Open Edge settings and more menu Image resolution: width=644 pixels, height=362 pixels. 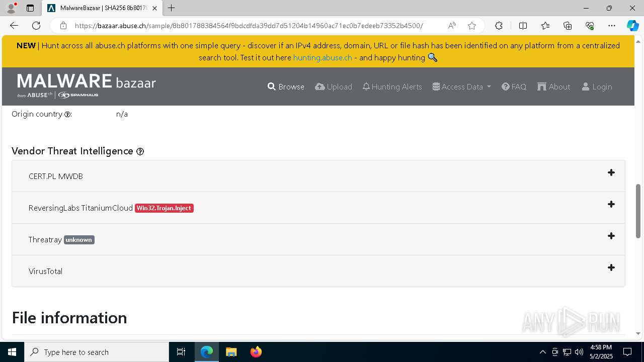(x=612, y=26)
